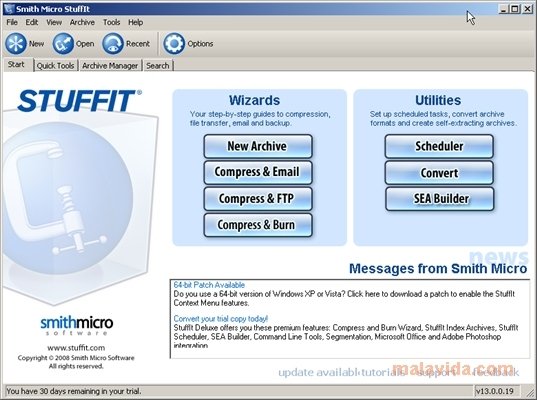Open the Edit menu
The image size is (537, 400).
32,22
